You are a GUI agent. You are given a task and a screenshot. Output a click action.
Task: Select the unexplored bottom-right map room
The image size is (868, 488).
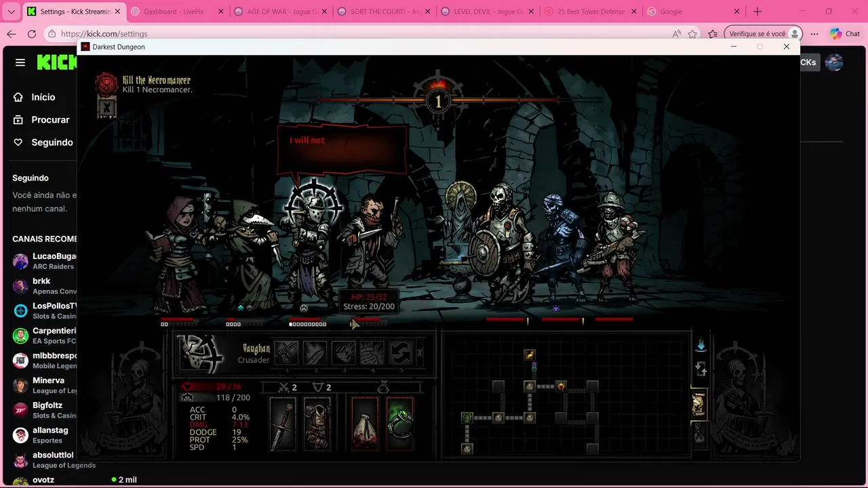click(593, 449)
